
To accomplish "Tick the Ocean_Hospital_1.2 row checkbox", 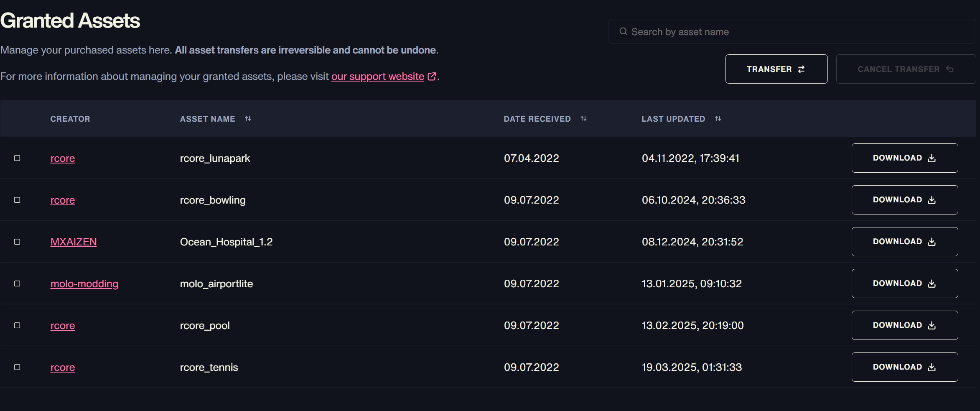I will pos(17,242).
